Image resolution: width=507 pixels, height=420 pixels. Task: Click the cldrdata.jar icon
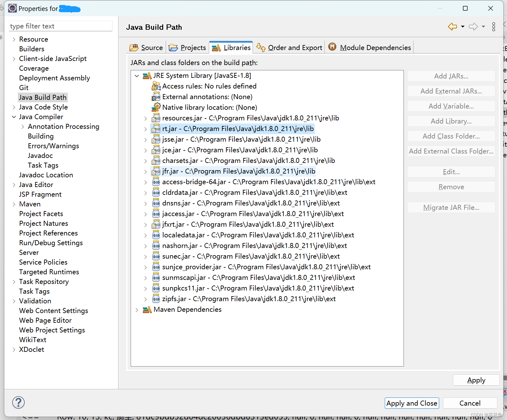click(x=156, y=193)
